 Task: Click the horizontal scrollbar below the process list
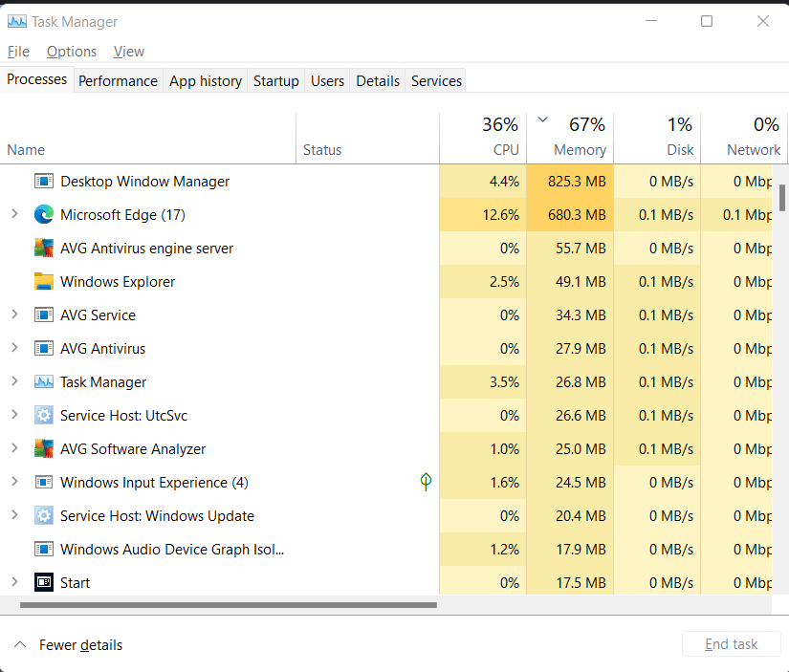tap(229, 605)
